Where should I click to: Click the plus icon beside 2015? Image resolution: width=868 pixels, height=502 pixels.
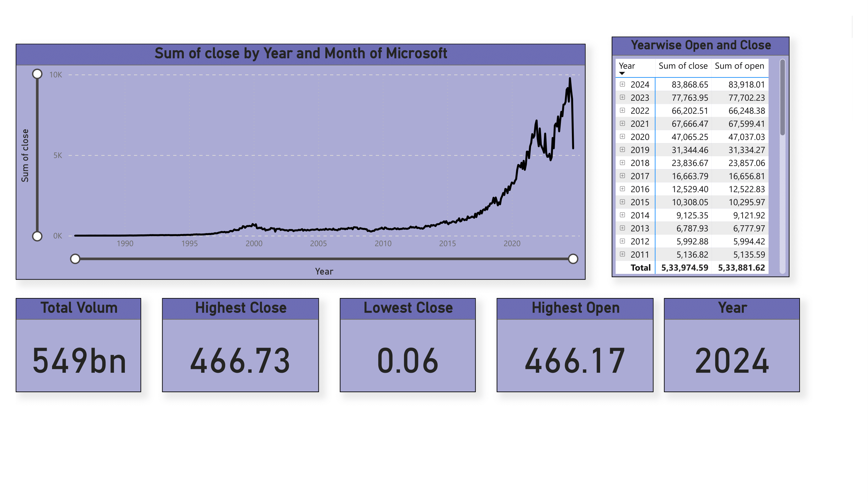(622, 201)
